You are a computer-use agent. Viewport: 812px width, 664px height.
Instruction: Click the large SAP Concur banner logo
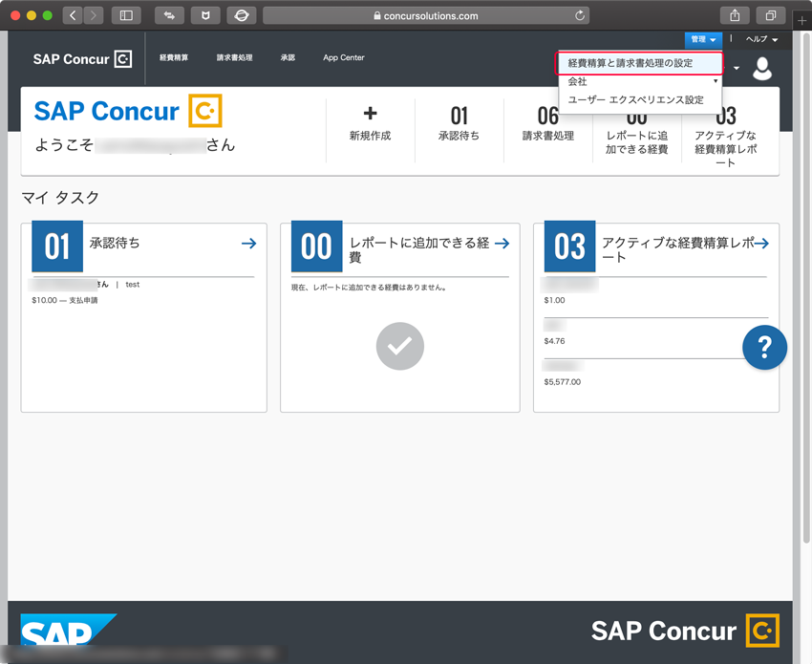[128, 110]
